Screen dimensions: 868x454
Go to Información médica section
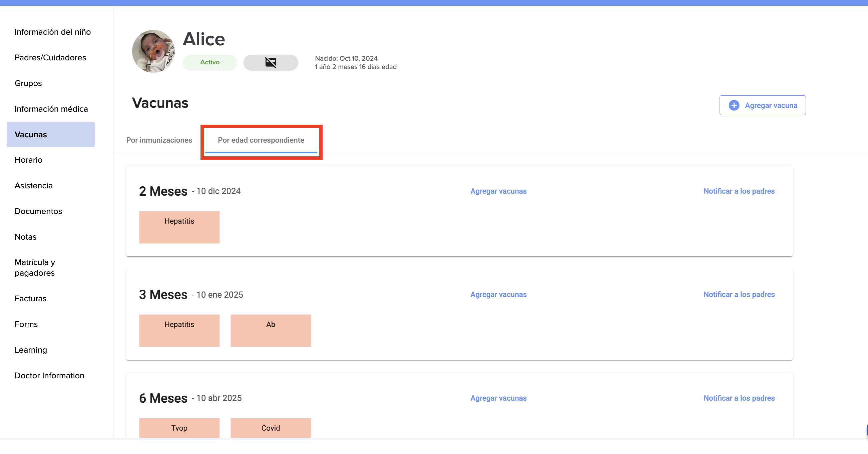point(51,109)
